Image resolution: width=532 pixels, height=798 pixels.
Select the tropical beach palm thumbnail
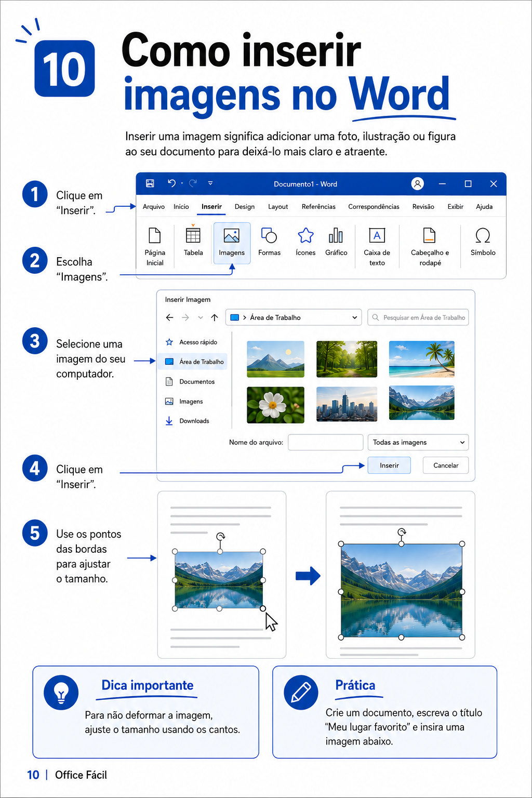point(421,359)
